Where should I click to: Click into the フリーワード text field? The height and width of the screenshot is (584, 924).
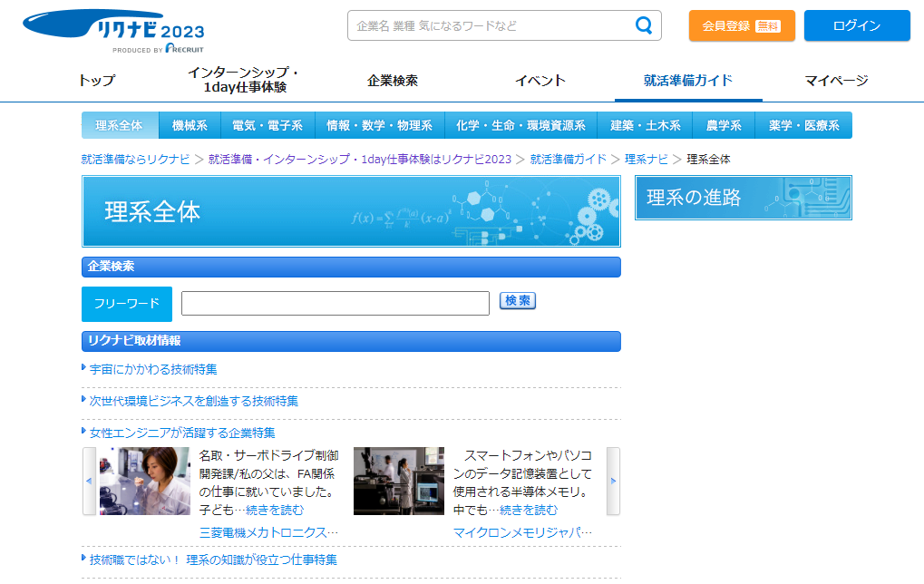(336, 303)
